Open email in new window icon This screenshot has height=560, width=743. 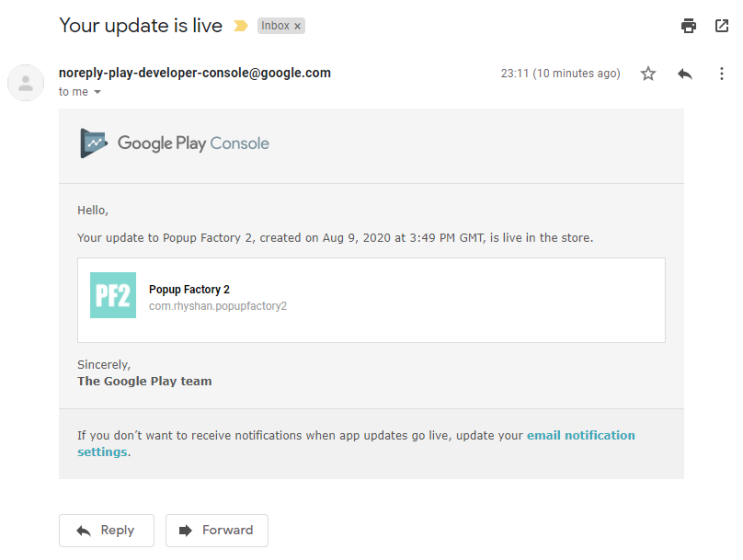click(721, 26)
